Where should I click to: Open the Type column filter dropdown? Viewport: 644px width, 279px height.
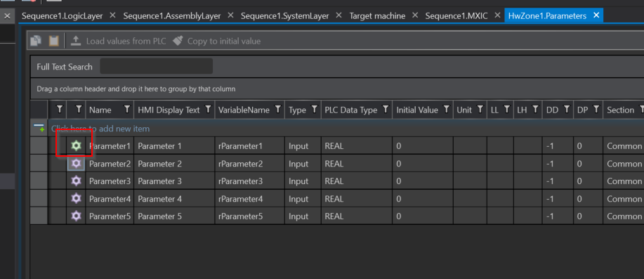[315, 110]
